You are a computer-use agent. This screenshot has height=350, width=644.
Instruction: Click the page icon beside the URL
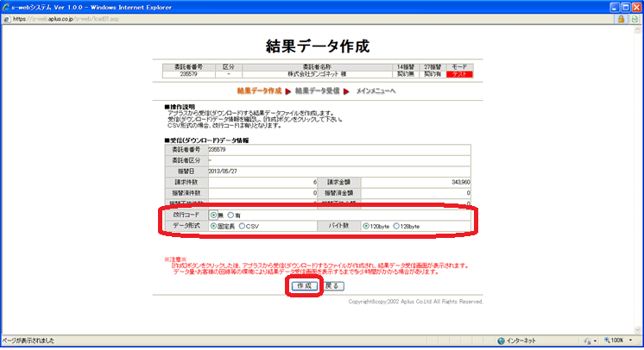tap(7, 18)
